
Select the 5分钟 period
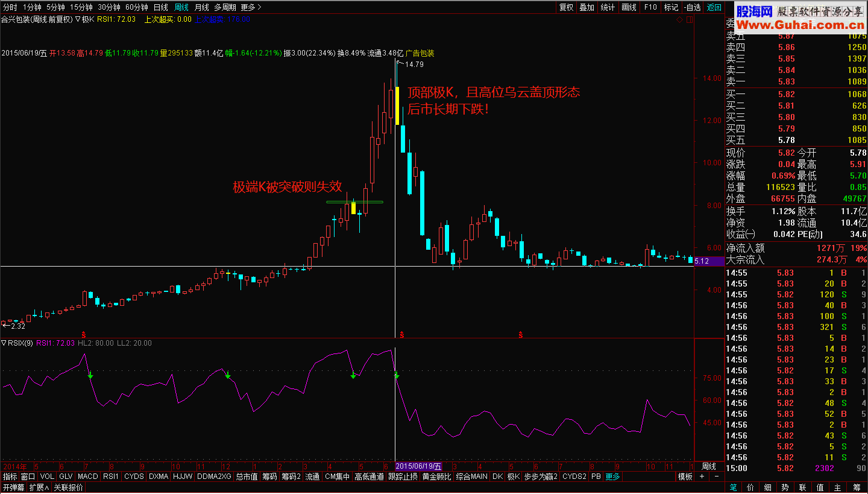coord(55,7)
